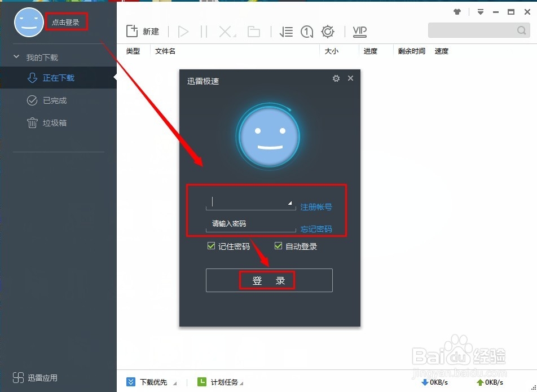Open 迅雷应用 at sidebar bottom
The height and width of the screenshot is (392, 537).
35,378
